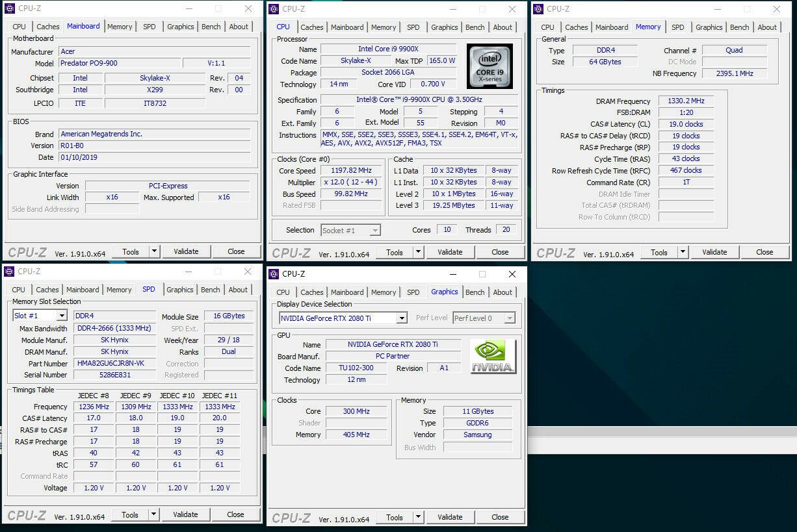Click Close button in SPD window
797x532 pixels.
(235, 514)
